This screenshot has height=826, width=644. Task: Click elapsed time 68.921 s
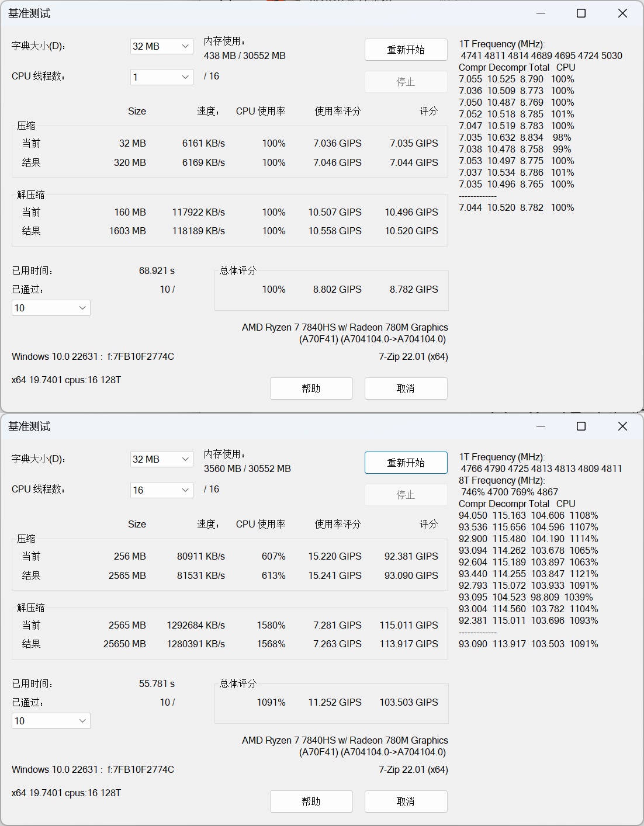157,270
